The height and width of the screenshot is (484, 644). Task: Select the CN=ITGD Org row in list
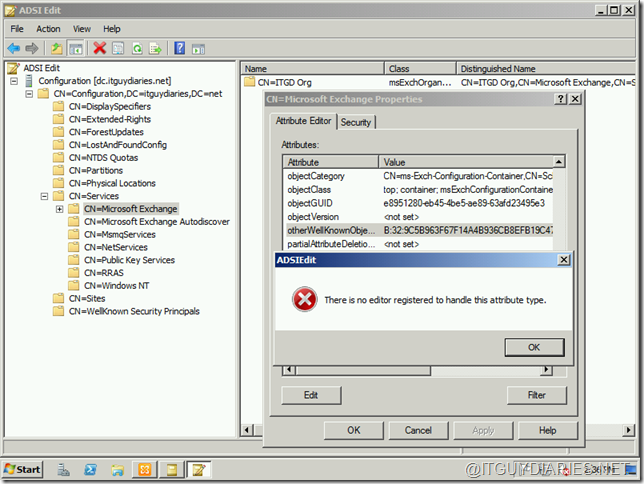pyautogui.click(x=439, y=83)
